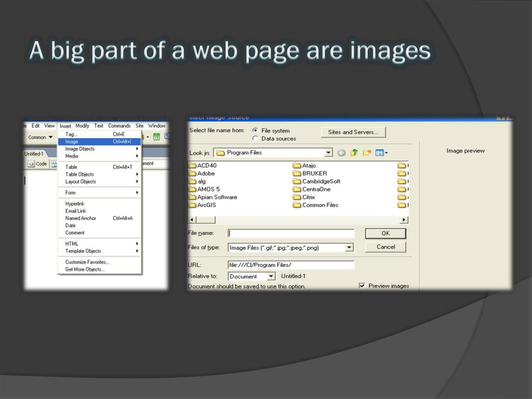532x399 pixels.
Task: Choose Date from Insert menu
Action: point(99,225)
